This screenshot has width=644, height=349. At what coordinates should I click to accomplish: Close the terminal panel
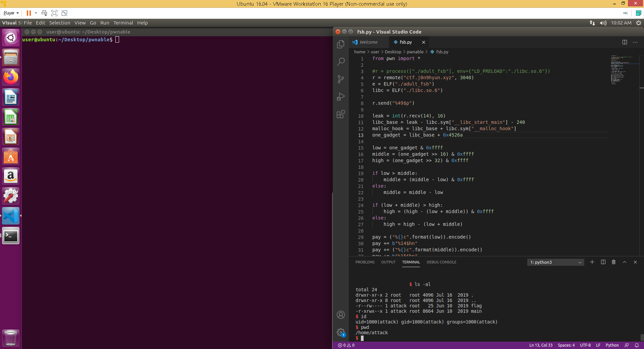click(635, 262)
